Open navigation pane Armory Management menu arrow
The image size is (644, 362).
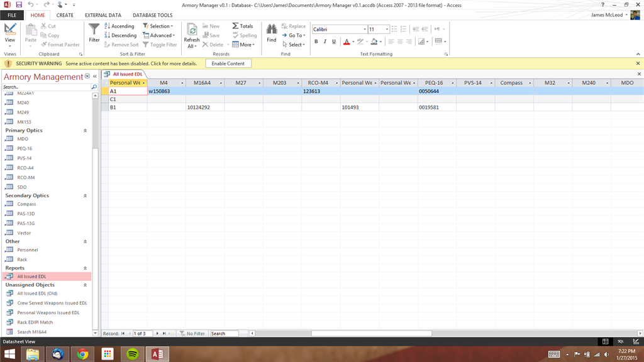87,76
